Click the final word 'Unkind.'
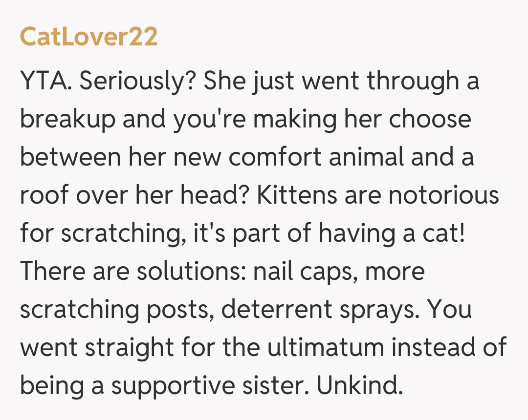Viewport: 528px width, 420px height. 359,385
